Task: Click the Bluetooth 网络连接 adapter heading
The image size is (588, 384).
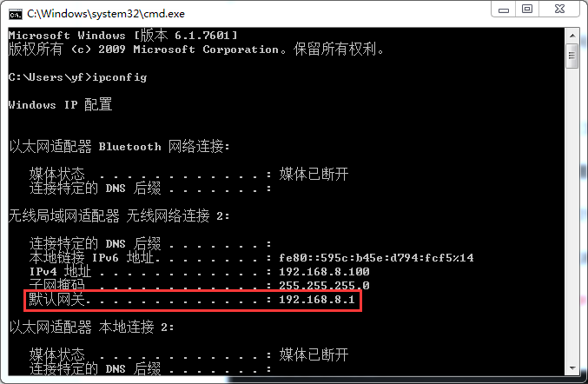Action: 119,146
